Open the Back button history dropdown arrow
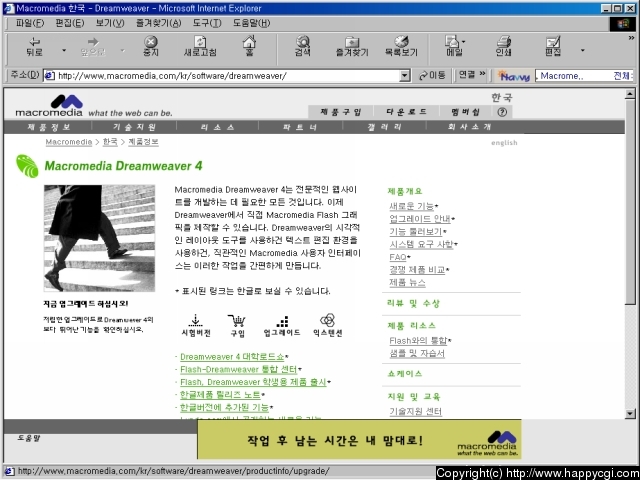This screenshot has height=480, width=640. [x=64, y=51]
